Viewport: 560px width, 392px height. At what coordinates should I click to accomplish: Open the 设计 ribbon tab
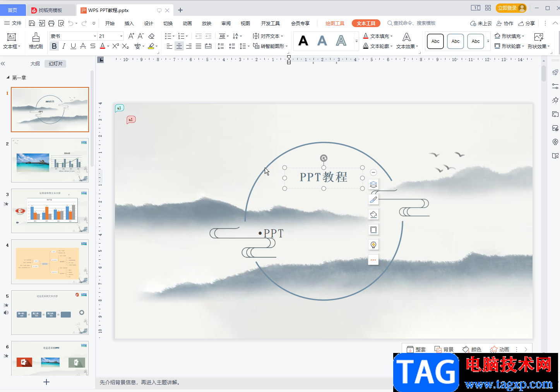pos(148,23)
